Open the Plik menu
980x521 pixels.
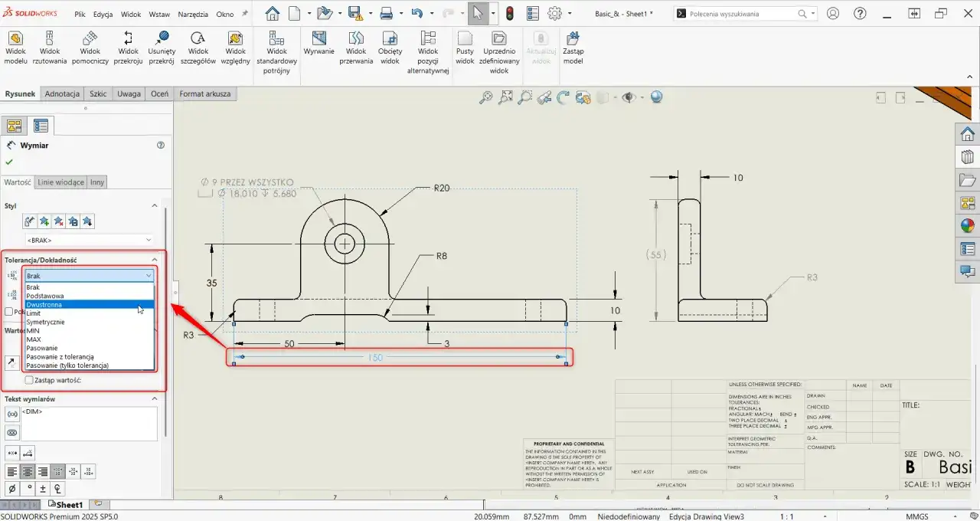point(80,15)
